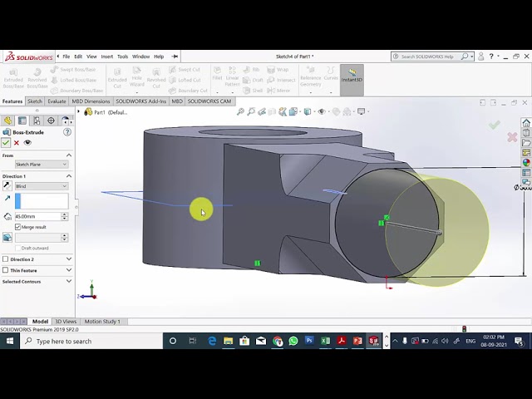The height and width of the screenshot is (399, 532).
Task: Click the Windows Start button
Action: click(x=9, y=341)
